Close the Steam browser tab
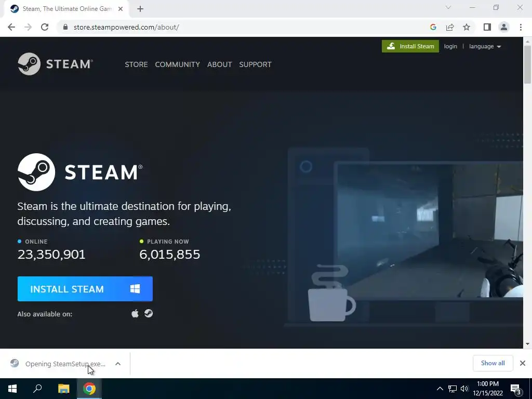The image size is (532, 399). coord(121,9)
